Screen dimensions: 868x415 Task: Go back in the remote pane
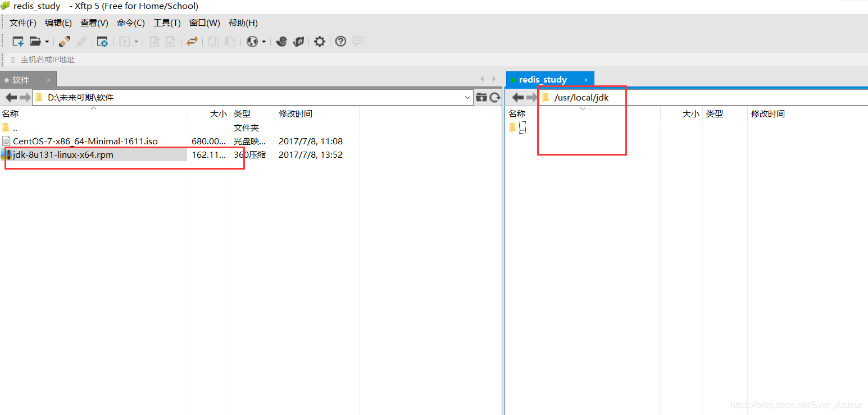[x=517, y=98]
